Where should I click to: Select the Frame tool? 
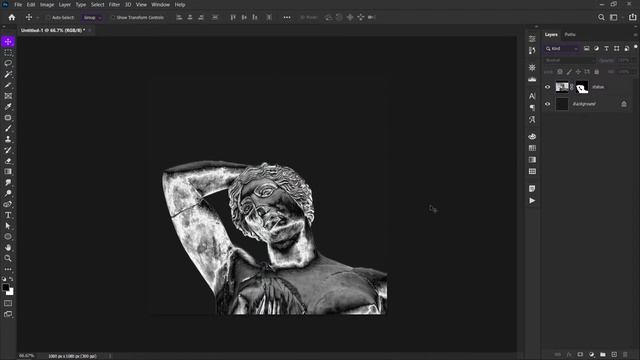[8, 96]
